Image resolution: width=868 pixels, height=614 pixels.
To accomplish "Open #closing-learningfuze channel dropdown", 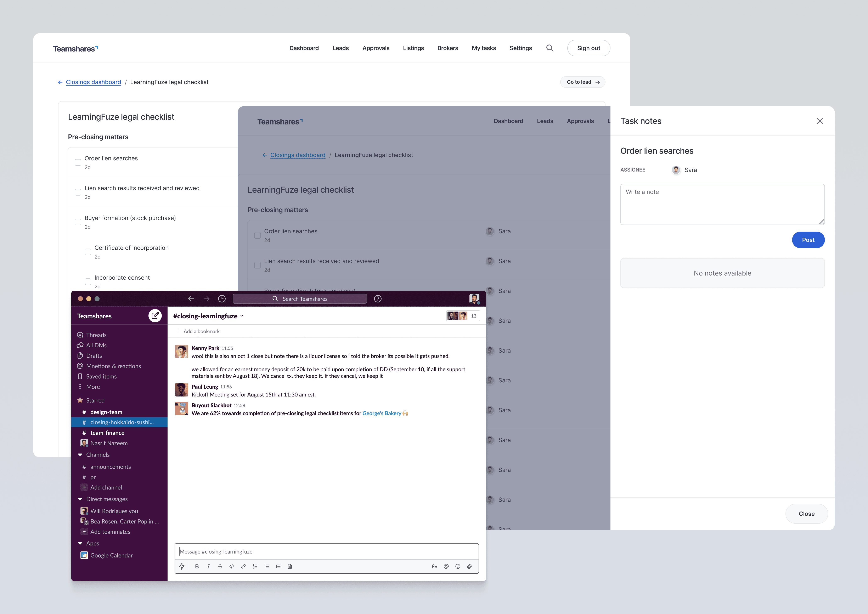I will [x=242, y=316].
